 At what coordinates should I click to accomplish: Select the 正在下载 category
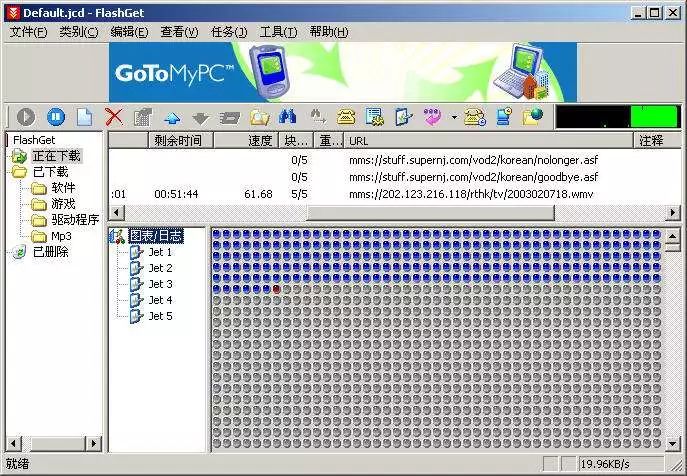click(57, 156)
